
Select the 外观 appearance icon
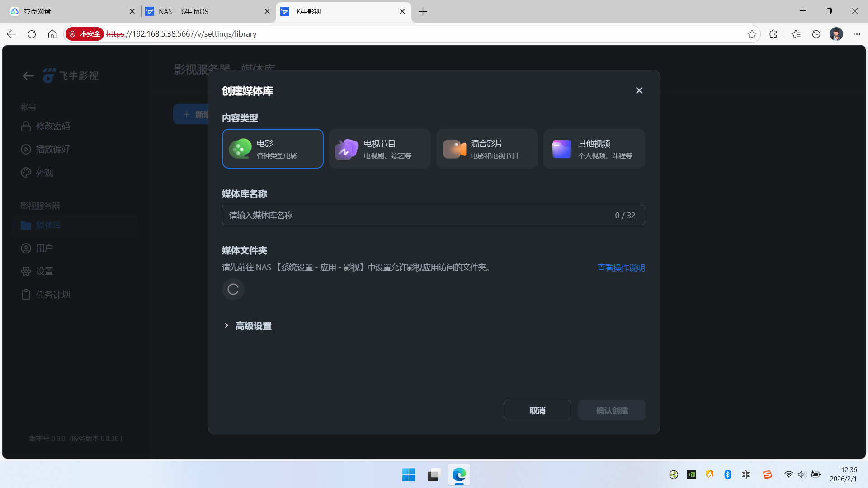(26, 172)
